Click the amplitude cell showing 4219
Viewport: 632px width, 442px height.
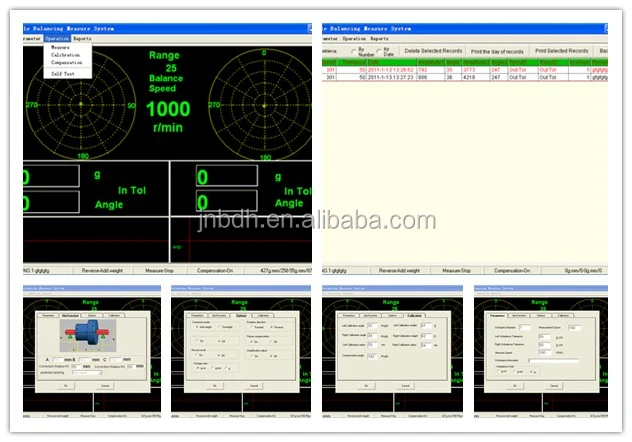point(475,77)
